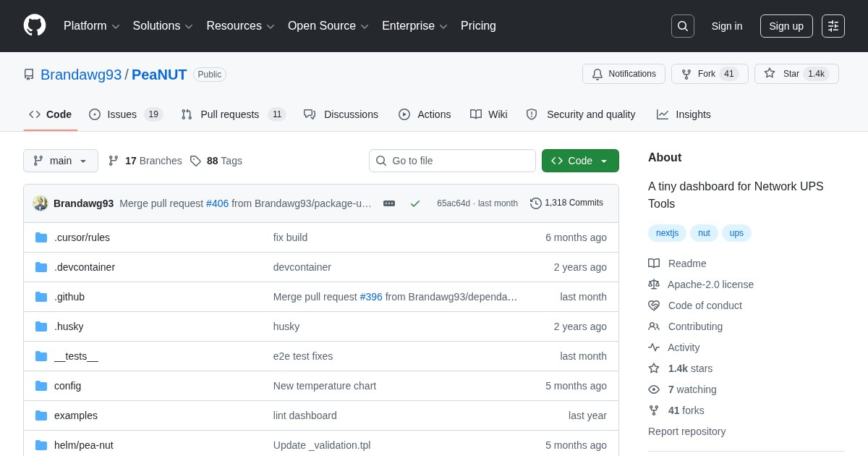This screenshot has width=868, height=456.
Task: Switch to the Actions tab
Action: (x=425, y=114)
